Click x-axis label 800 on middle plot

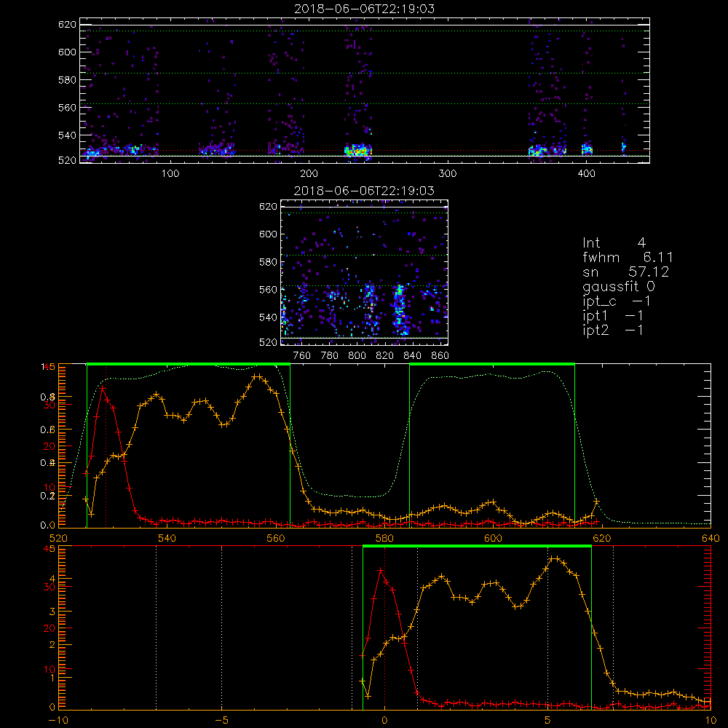click(x=357, y=356)
